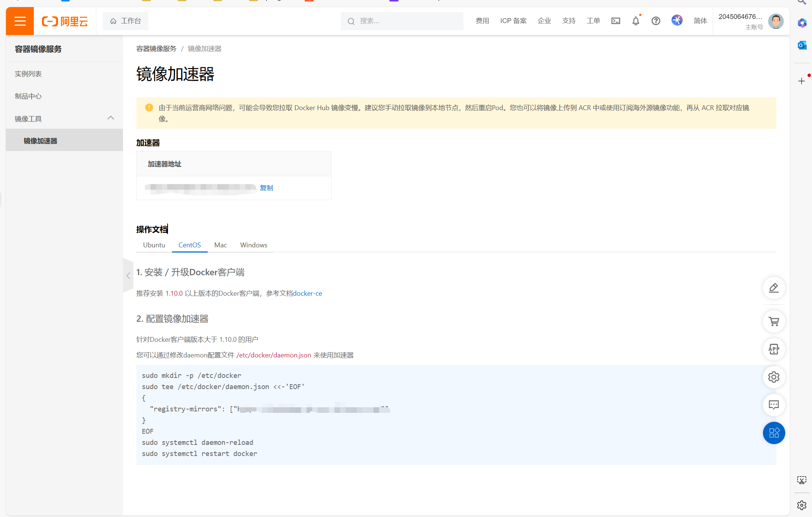Collapse the left sidebar with arrow handle

[128, 276]
